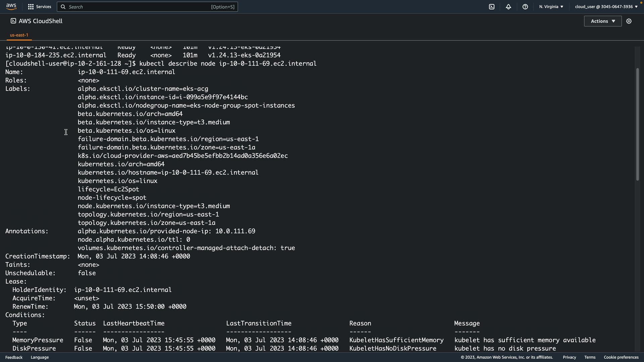This screenshot has height=362, width=644.
Task: Expand the N. Virginia region dropdown
Action: point(551,7)
